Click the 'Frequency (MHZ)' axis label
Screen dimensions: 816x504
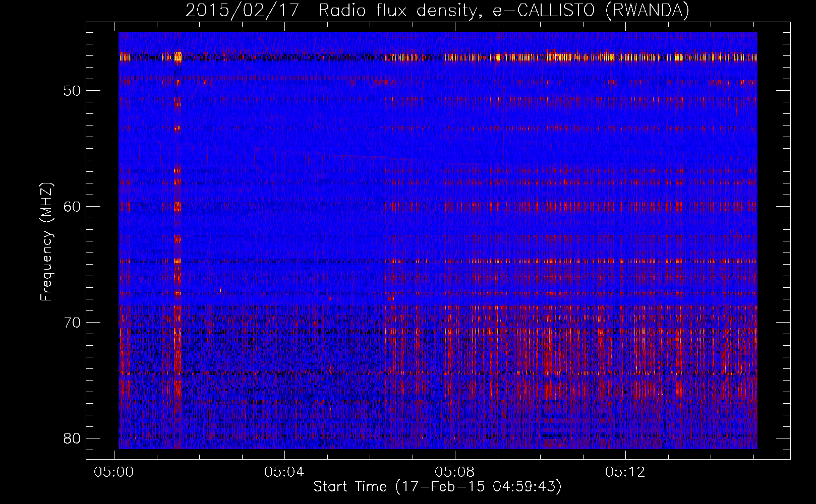click(x=46, y=242)
